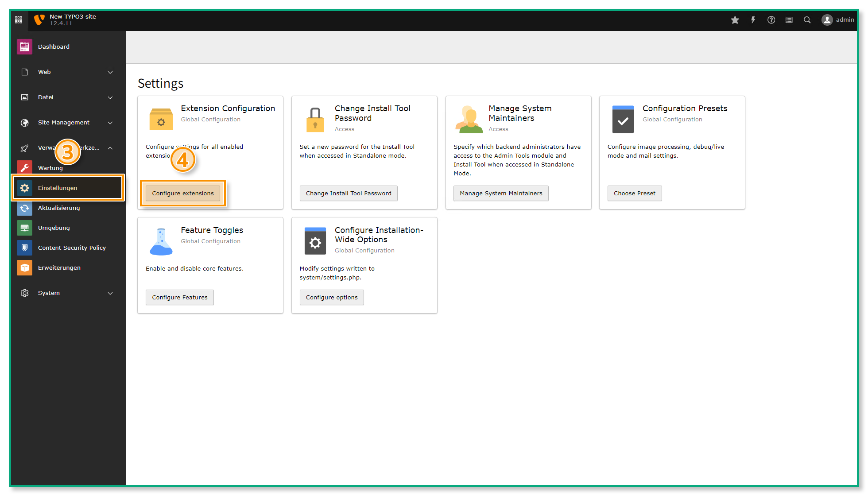Open the module menu grid icon
Viewport: 868px width, 496px height.
[x=19, y=20]
